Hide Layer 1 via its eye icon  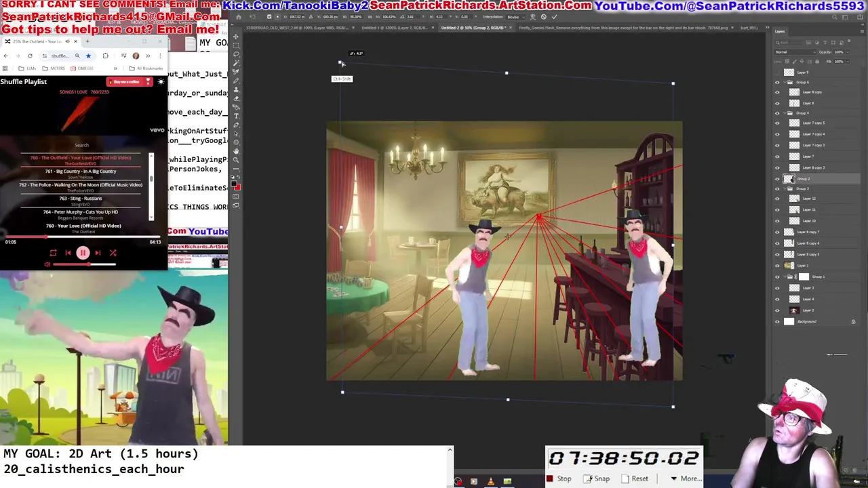coord(777,266)
